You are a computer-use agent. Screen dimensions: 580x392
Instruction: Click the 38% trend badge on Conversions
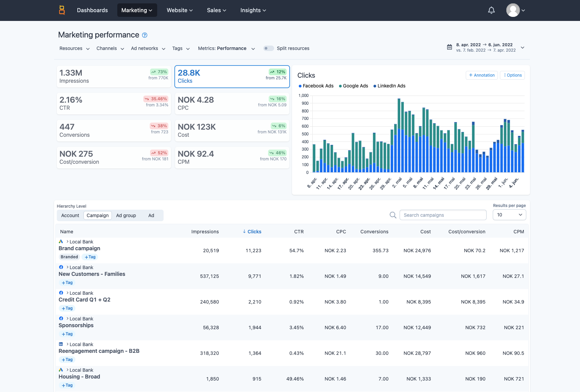(159, 126)
